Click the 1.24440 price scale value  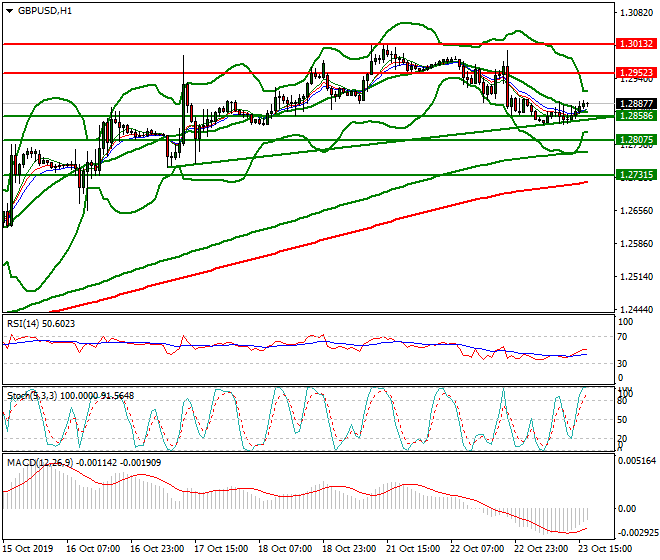point(637,309)
